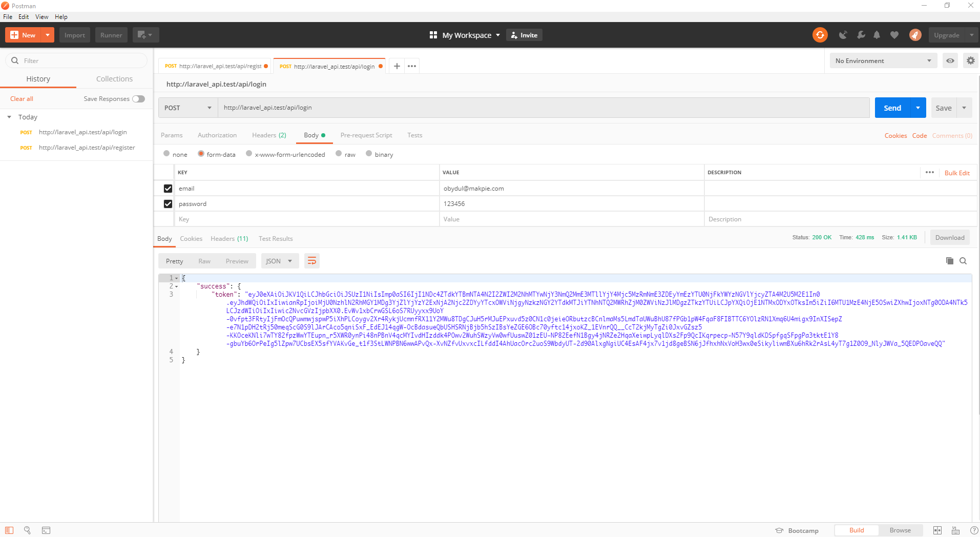
Task: Open response Headers (11) tab
Action: 229,239
